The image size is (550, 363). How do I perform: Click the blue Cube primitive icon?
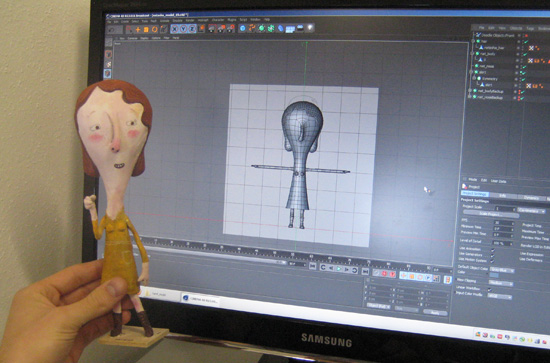(242, 28)
